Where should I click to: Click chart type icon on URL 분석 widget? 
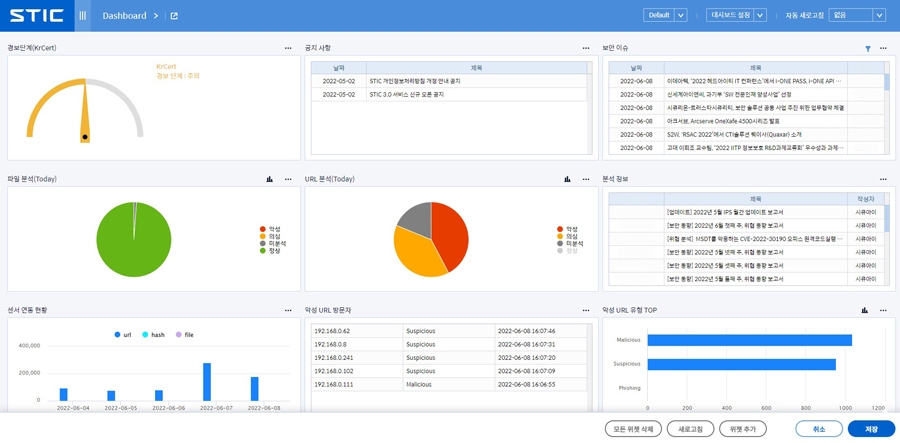click(567, 179)
